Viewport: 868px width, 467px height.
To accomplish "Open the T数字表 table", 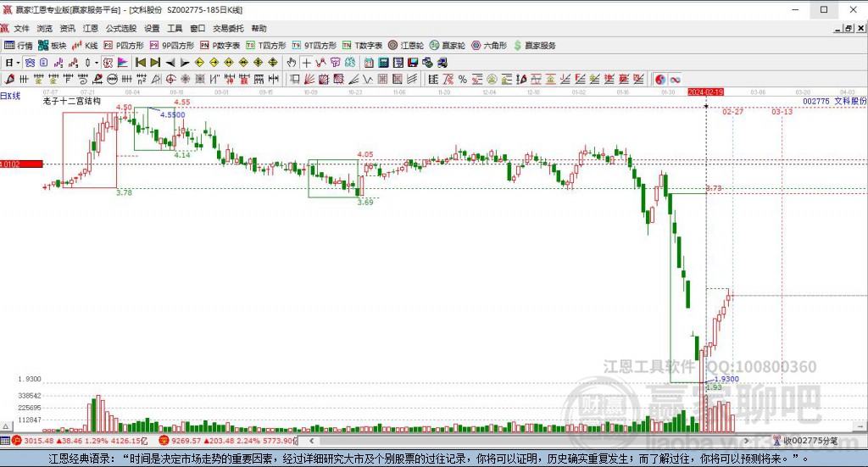I will click(363, 46).
